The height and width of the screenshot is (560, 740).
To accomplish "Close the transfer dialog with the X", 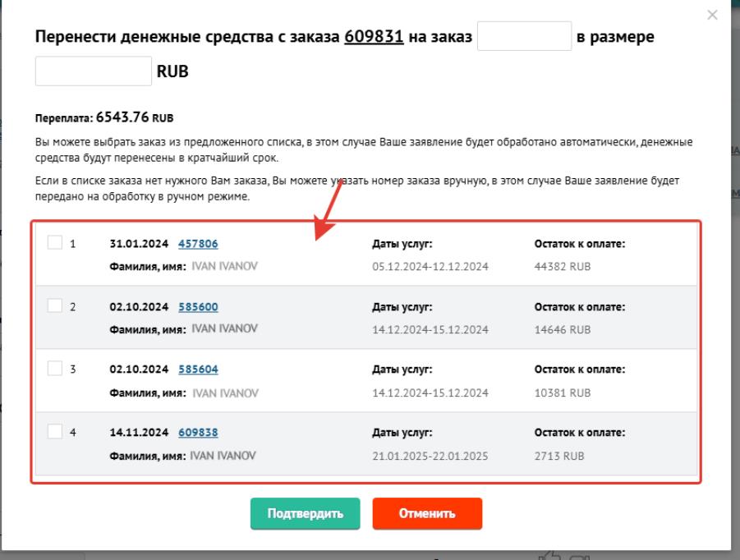I will point(712,15).
